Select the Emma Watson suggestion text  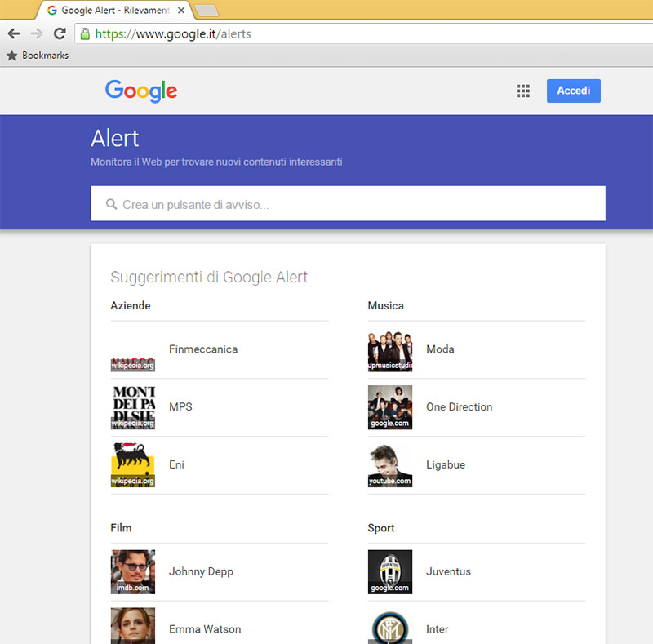205,629
